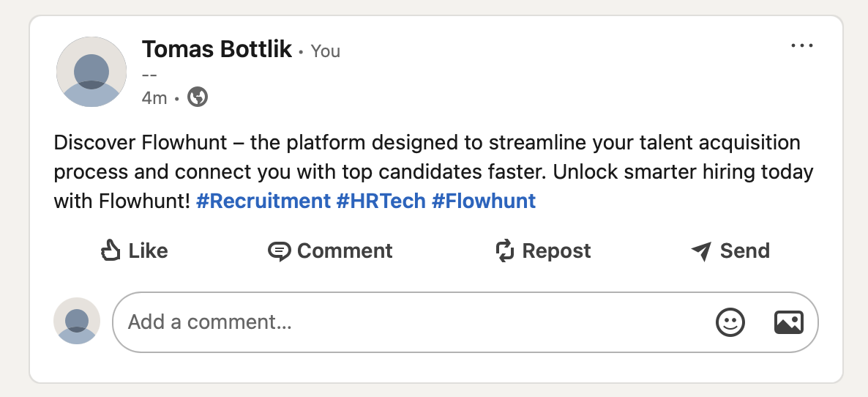
Task: Click the thumbs-up Like icon
Action: click(x=111, y=251)
